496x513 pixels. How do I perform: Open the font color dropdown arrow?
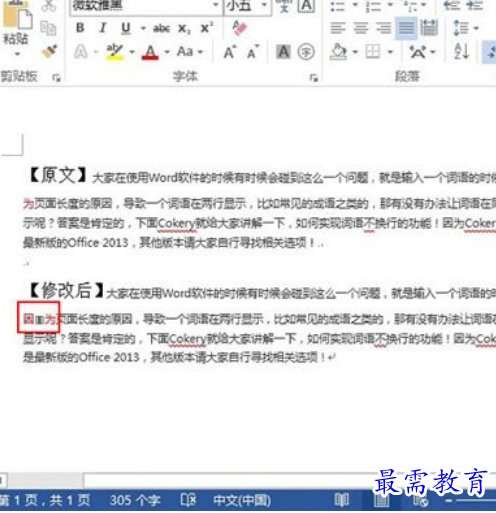167,52
